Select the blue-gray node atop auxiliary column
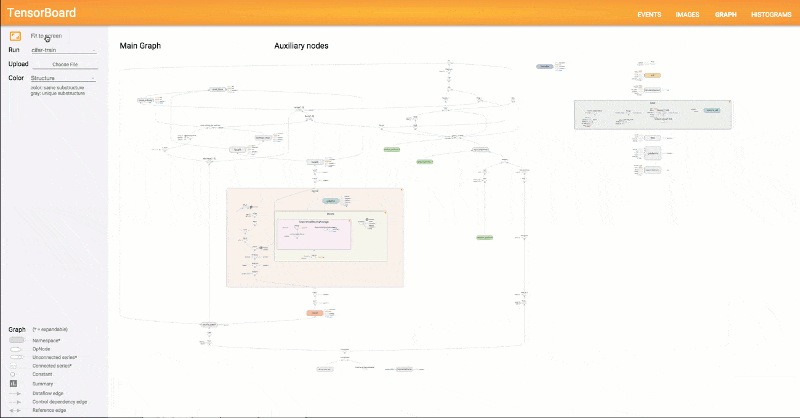The image size is (800, 418). (x=545, y=66)
